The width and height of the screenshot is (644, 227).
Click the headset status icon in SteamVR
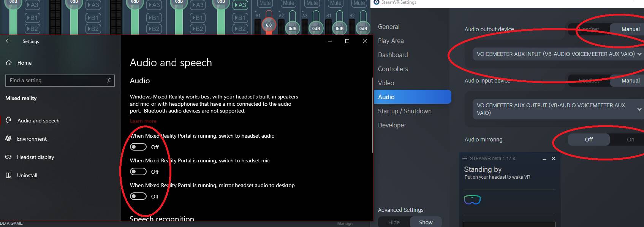472,200
